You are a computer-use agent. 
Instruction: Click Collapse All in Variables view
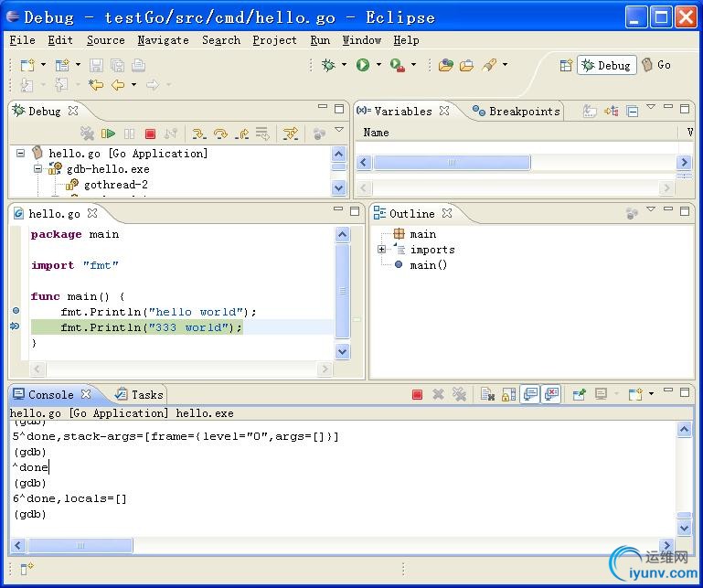(633, 111)
